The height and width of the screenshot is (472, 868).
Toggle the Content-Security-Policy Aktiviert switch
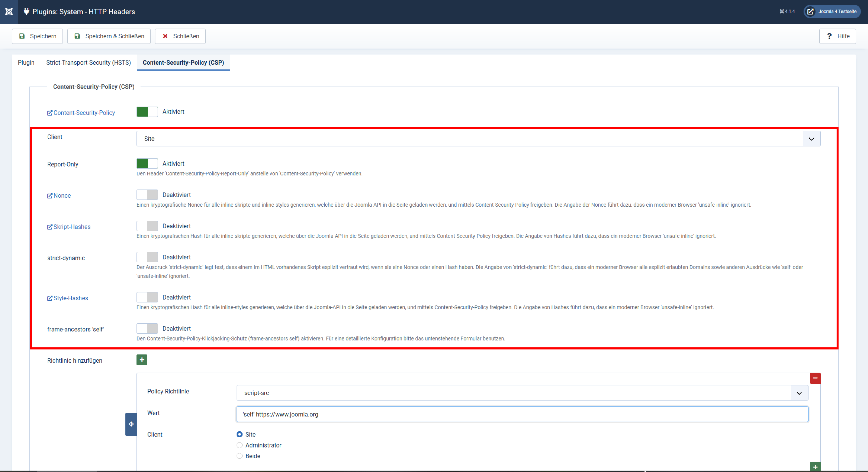point(147,112)
